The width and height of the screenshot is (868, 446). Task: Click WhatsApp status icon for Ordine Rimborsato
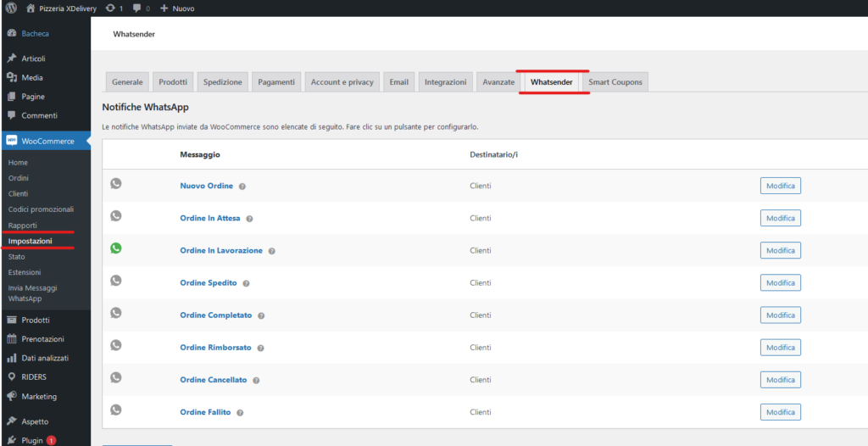point(115,345)
